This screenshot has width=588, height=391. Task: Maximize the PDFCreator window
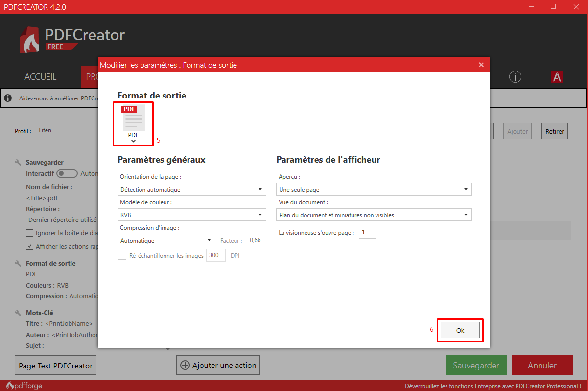click(x=553, y=6)
